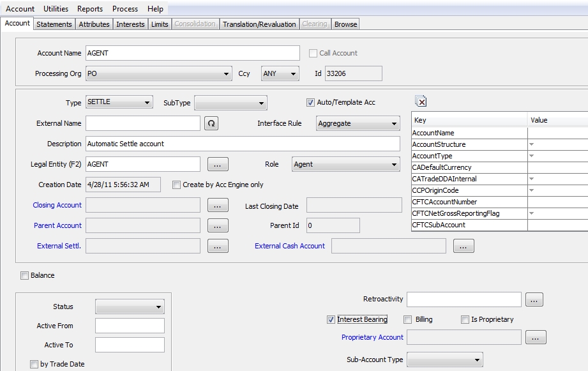Open the CFTCNetGrossReportingFlag value dropdown arrow

coord(531,213)
